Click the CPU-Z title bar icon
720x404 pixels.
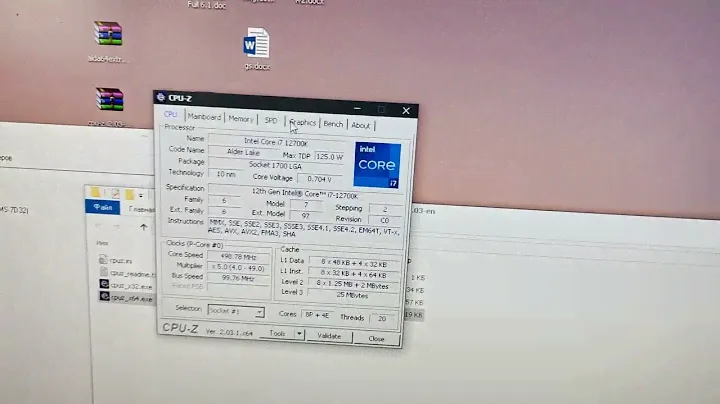pyautogui.click(x=161, y=98)
